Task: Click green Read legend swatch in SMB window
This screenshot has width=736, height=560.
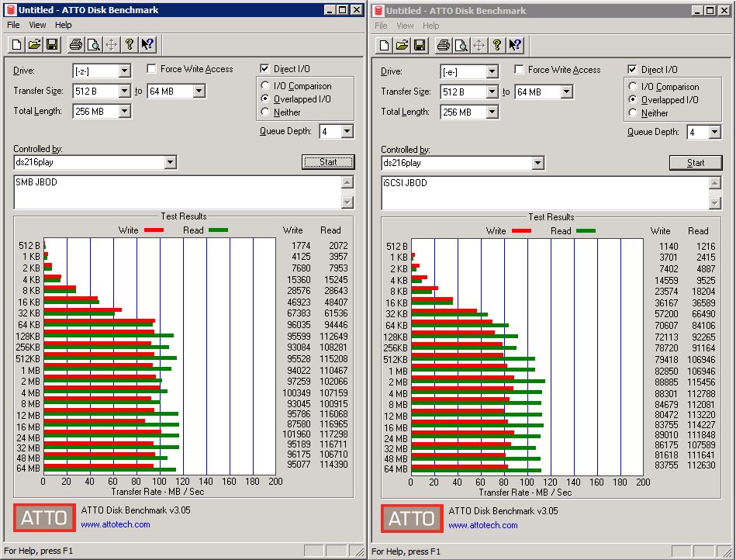Action: (x=218, y=230)
